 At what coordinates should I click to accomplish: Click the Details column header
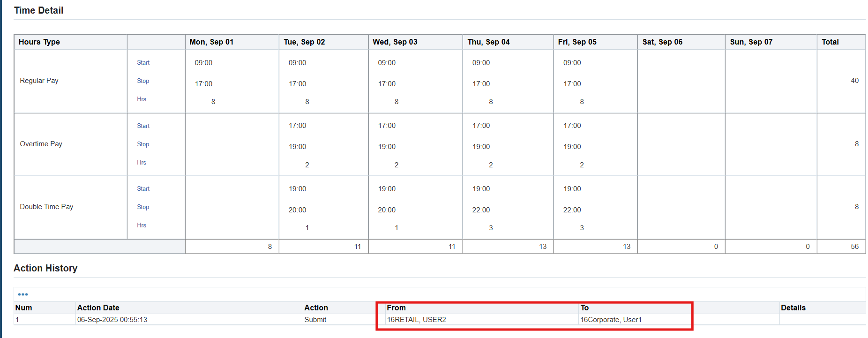coord(793,308)
